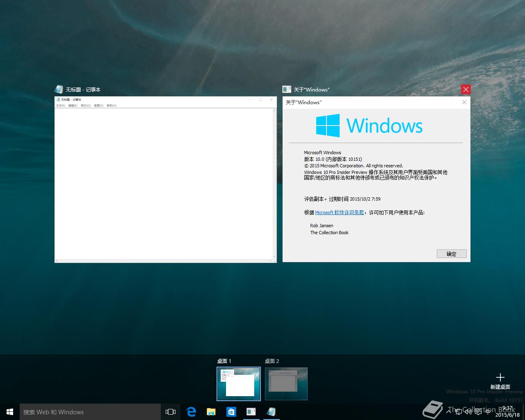Screen dimensions: 525x420
Task: Click the icon beside 关于"Windows" caption
Action: point(287,89)
